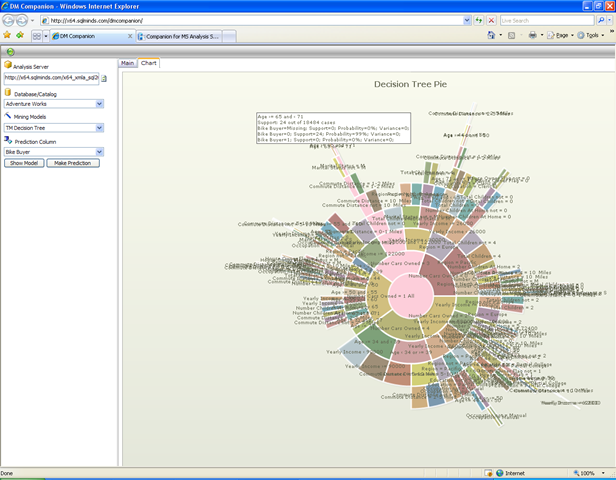The width and height of the screenshot is (616, 480).
Task: Click the Internet zone globe icon in status bar
Action: tap(500, 473)
